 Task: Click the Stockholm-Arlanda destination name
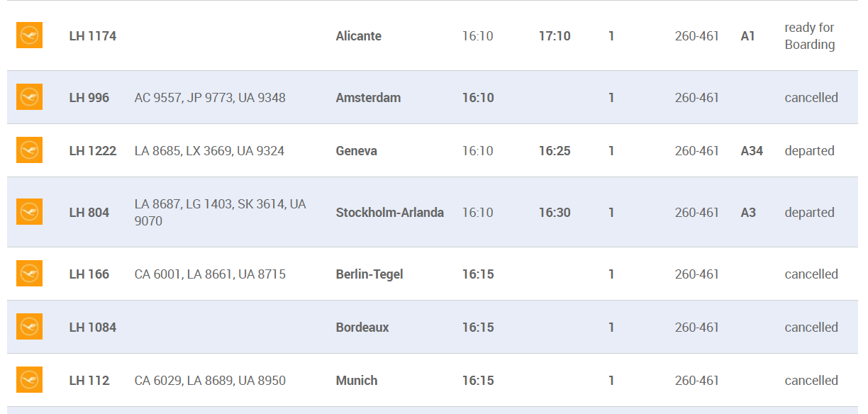(x=390, y=213)
